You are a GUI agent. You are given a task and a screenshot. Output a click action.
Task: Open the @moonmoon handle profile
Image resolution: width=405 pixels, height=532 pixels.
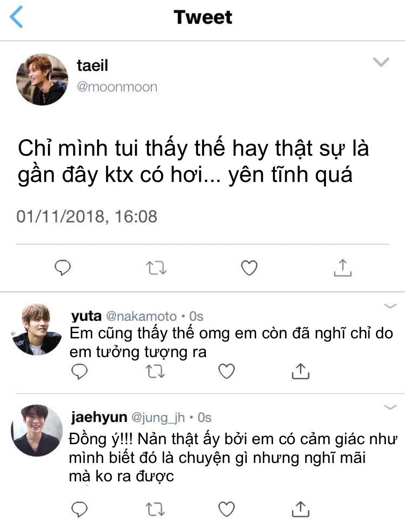[117, 87]
